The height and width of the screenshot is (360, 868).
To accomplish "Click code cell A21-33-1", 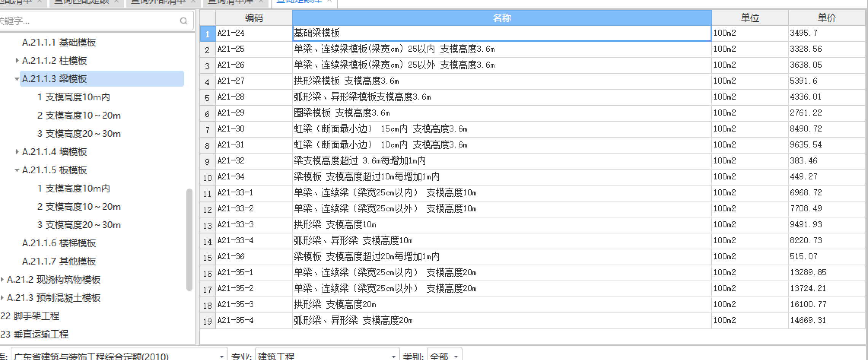I will point(254,193).
